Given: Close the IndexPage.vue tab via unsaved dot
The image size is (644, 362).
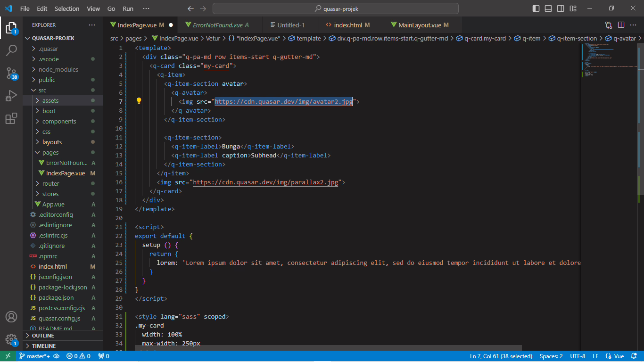Looking at the screenshot, I should coord(171,25).
